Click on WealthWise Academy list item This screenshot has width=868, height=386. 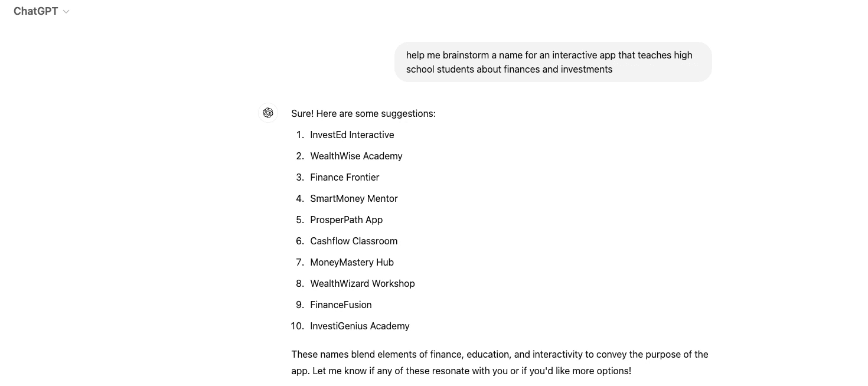(356, 156)
